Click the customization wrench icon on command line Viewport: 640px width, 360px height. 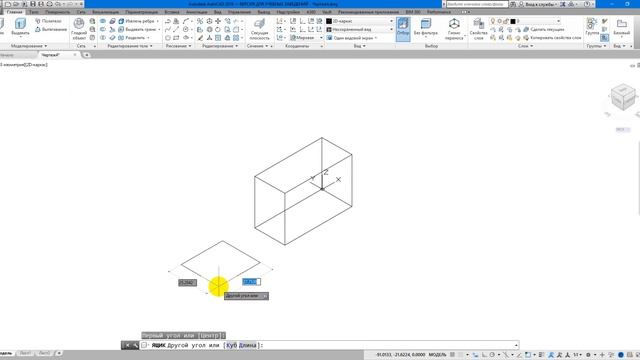[136, 345]
